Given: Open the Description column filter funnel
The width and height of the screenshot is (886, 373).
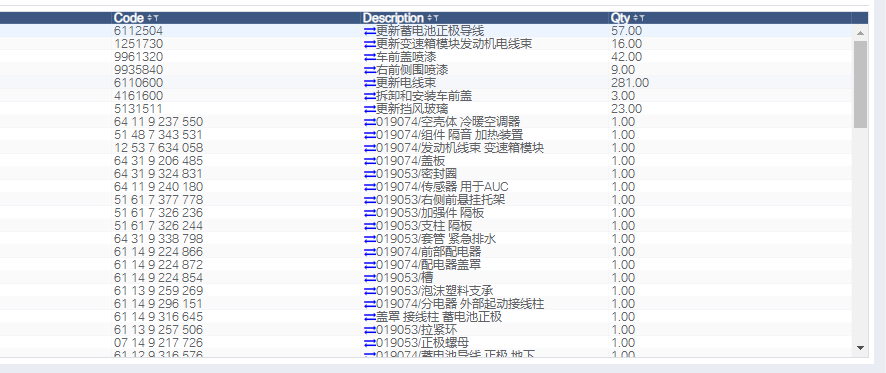Looking at the screenshot, I should tap(435, 19).
